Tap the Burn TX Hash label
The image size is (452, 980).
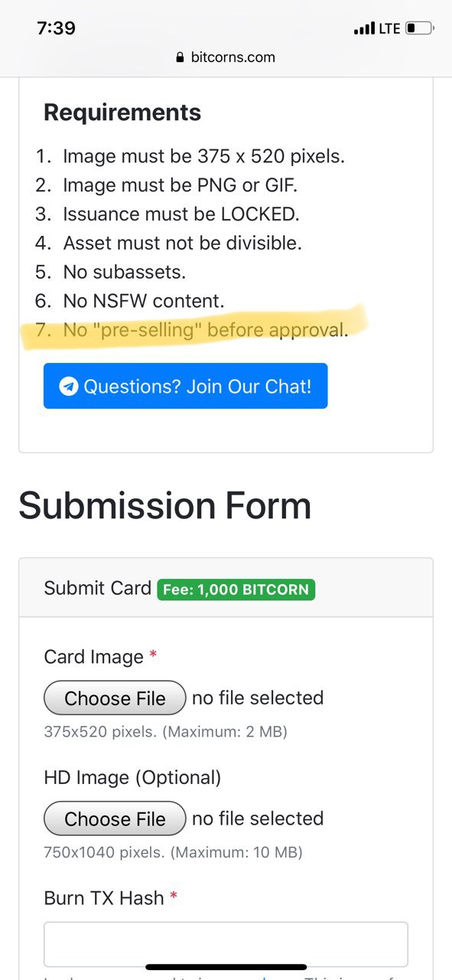(x=104, y=898)
